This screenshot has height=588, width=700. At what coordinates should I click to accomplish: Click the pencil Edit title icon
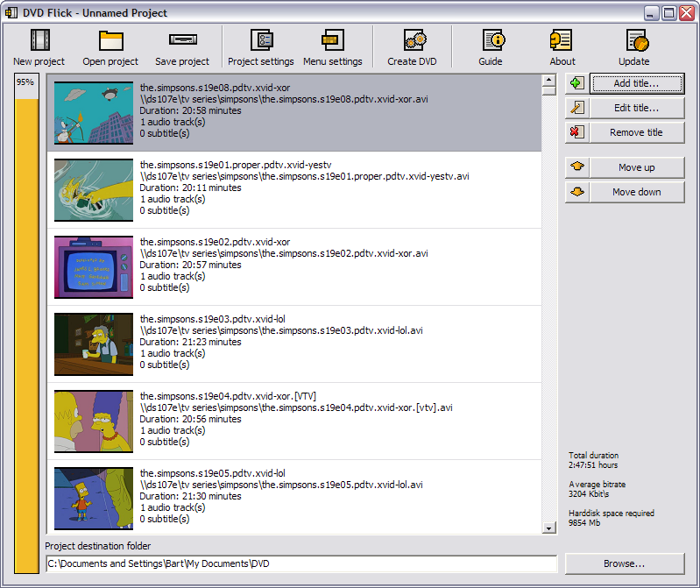pos(576,108)
